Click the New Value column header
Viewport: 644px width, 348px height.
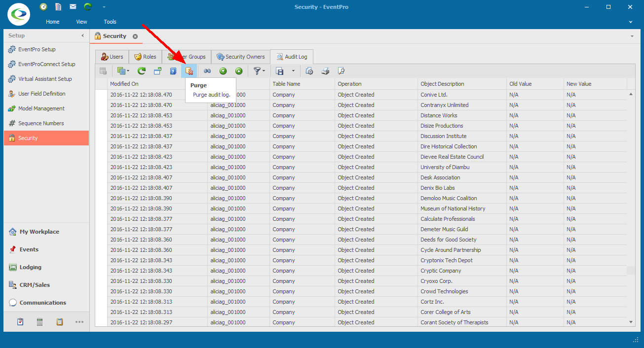(596, 84)
